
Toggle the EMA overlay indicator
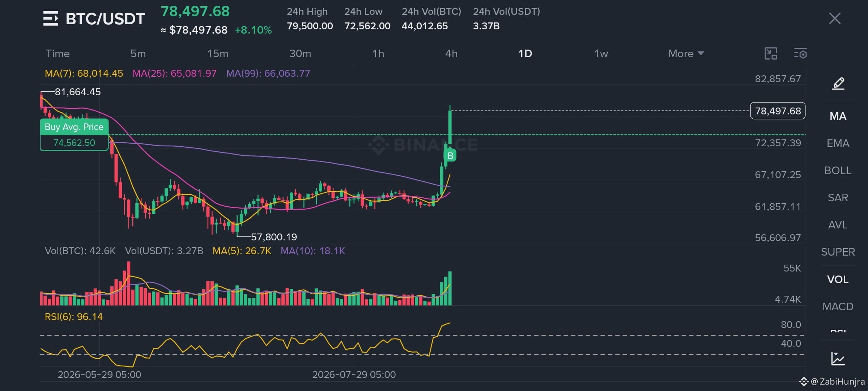(838, 143)
